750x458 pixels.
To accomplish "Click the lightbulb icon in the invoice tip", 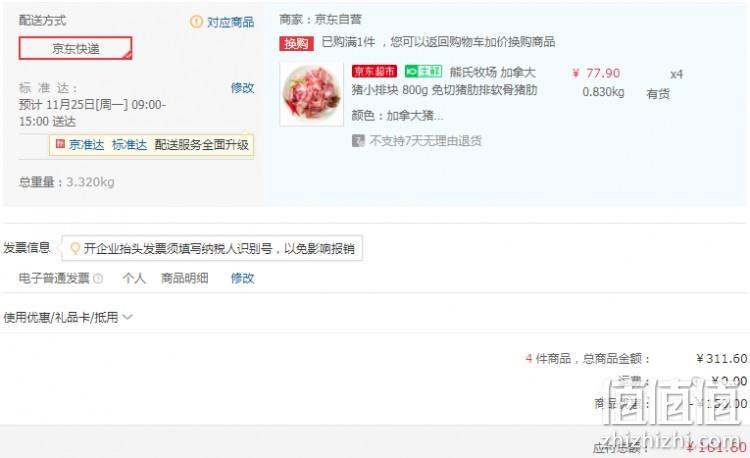I will click(75, 249).
